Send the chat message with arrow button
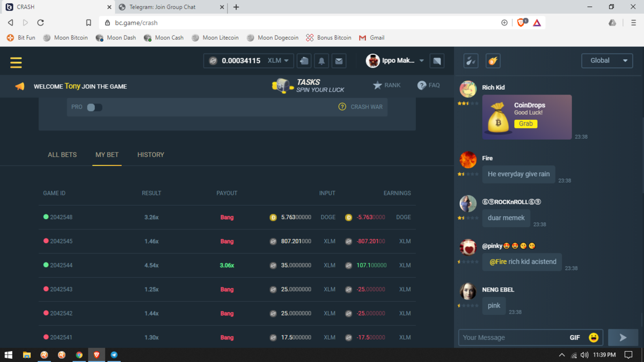This screenshot has width=644, height=362. click(623, 337)
